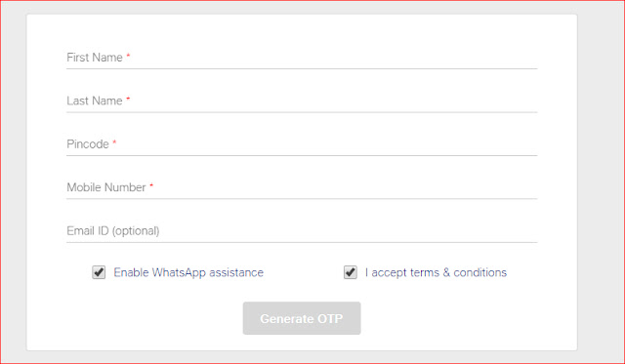Click the First Name placeholder label
625x364 pixels.
[95, 58]
